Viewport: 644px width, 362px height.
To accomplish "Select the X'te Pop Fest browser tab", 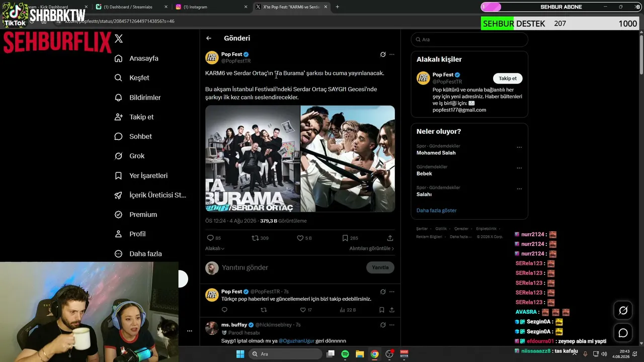I will click(x=291, y=7).
